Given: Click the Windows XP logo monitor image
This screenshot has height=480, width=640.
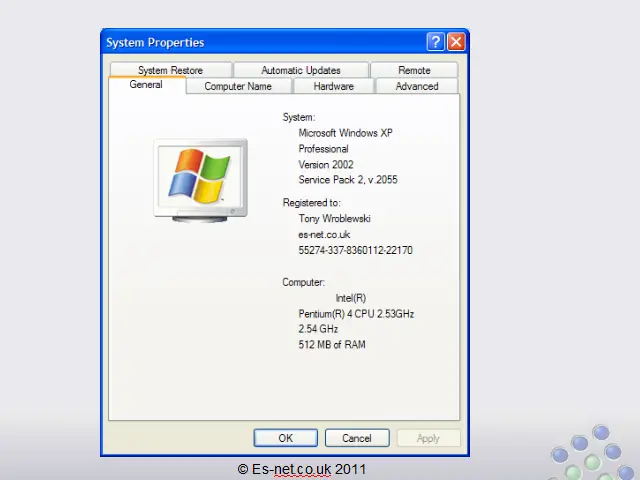Looking at the screenshot, I should click(200, 180).
